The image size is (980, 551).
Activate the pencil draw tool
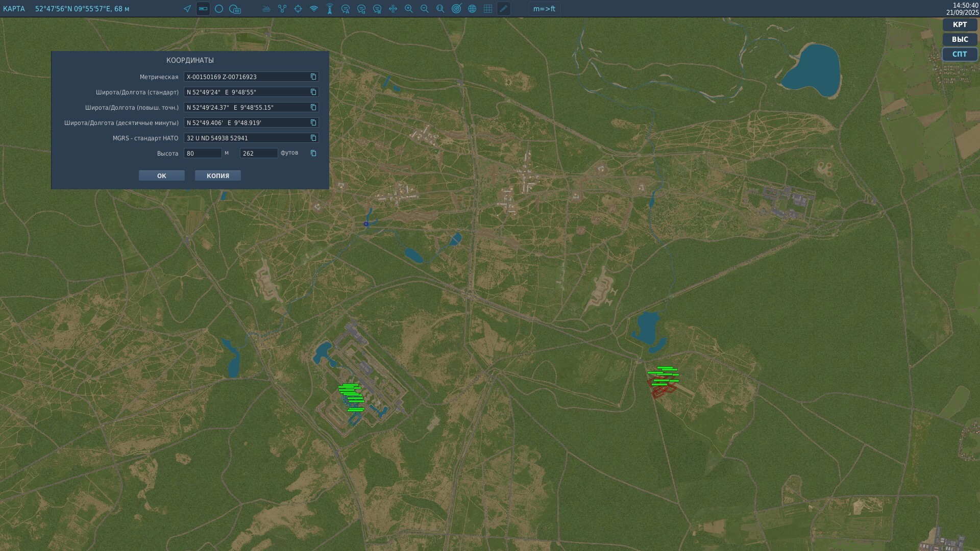(504, 9)
